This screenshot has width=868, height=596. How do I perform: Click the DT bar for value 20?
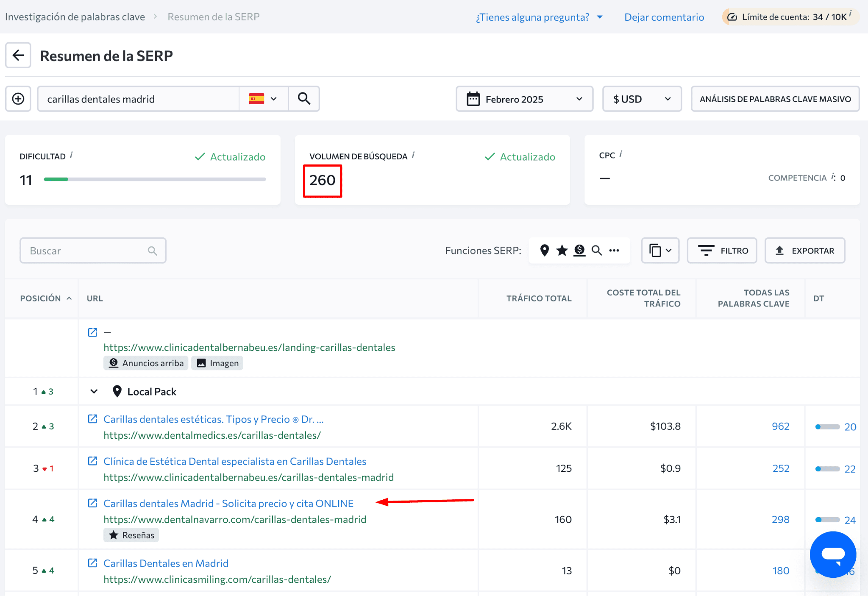[x=827, y=427]
